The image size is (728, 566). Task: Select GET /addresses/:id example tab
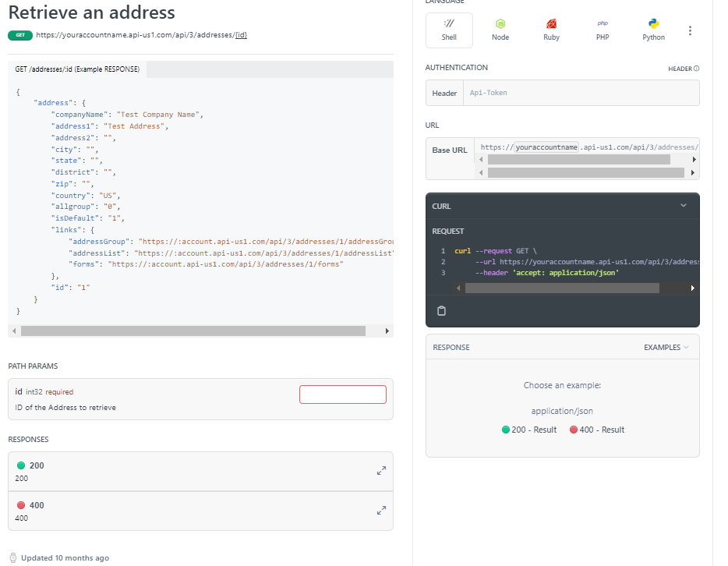point(77,69)
